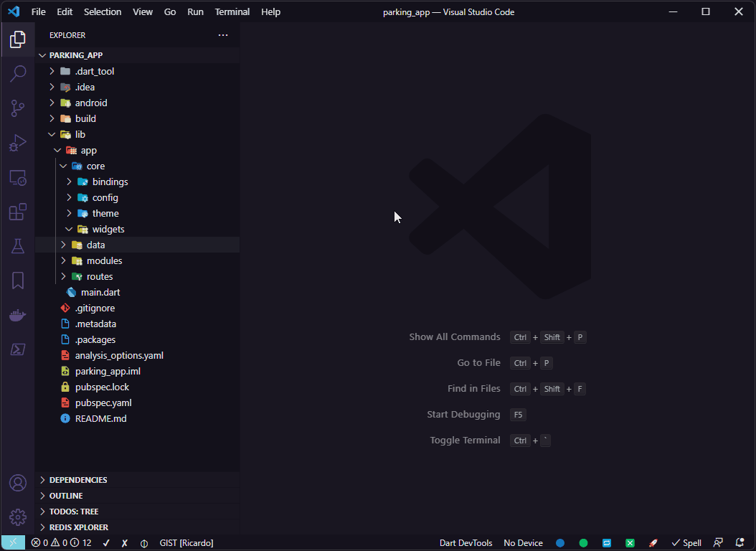Open notifications bell in status bar

click(x=740, y=543)
